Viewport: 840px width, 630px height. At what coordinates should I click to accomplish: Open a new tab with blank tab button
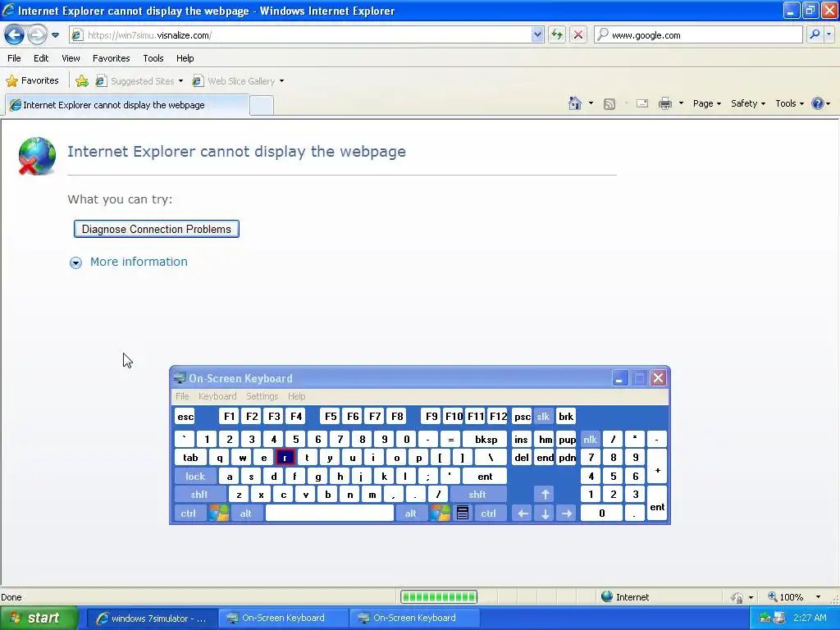tap(262, 105)
